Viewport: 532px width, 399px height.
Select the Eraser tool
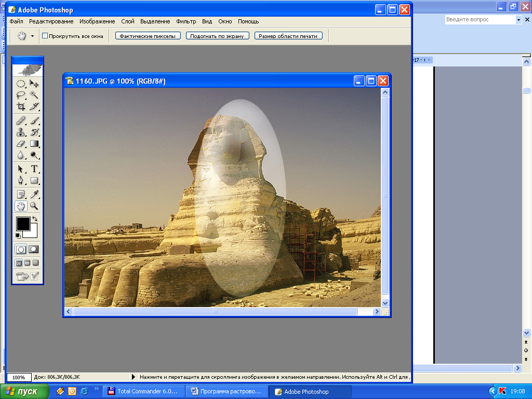click(21, 144)
